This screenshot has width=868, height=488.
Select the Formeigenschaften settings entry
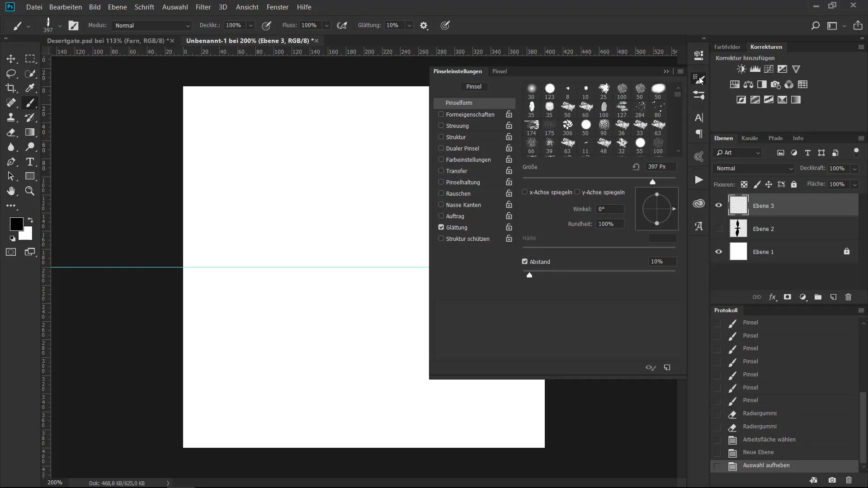470,114
